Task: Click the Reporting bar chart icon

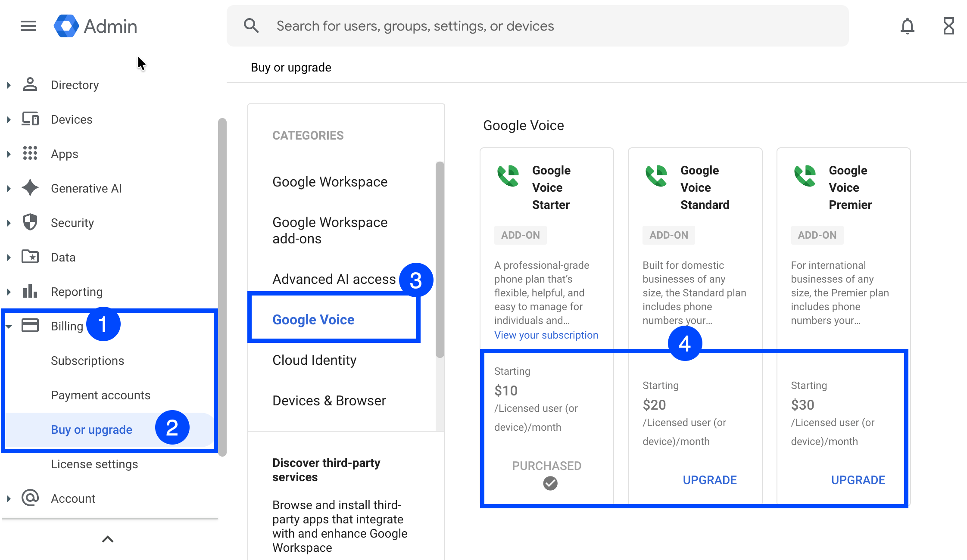Action: [30, 291]
